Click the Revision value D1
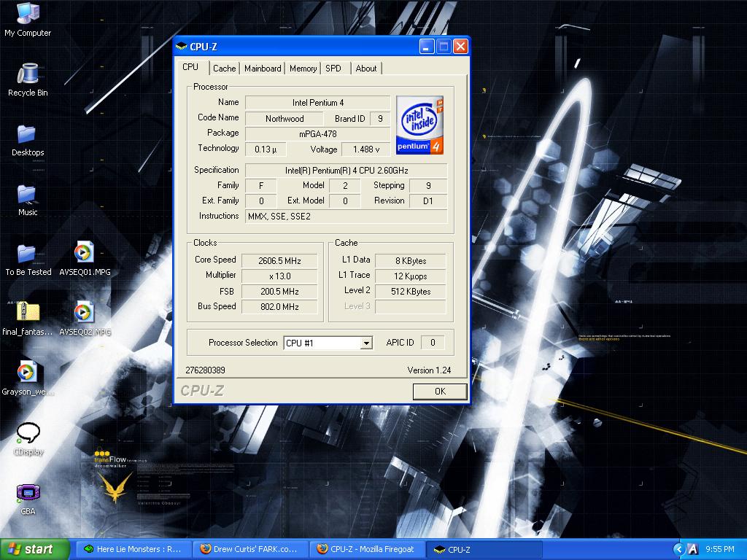This screenshot has width=747, height=560. click(x=428, y=201)
